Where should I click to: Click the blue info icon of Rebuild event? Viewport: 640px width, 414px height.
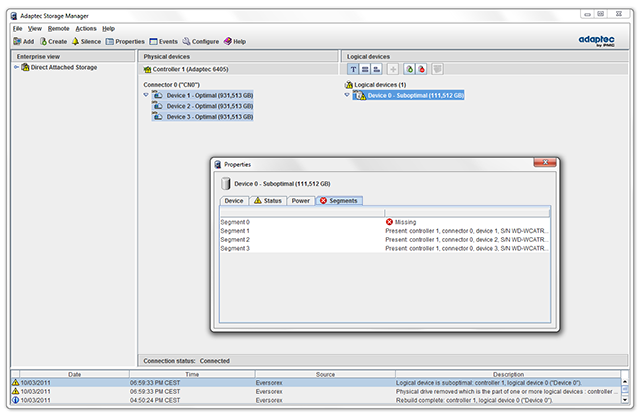(x=16, y=400)
